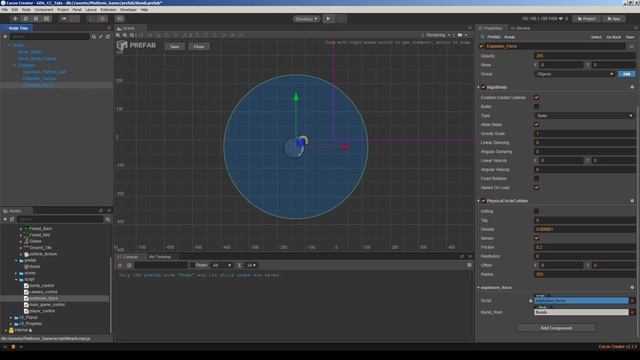
Task: Click the explosion_force component gear icon
Action: click(x=632, y=287)
